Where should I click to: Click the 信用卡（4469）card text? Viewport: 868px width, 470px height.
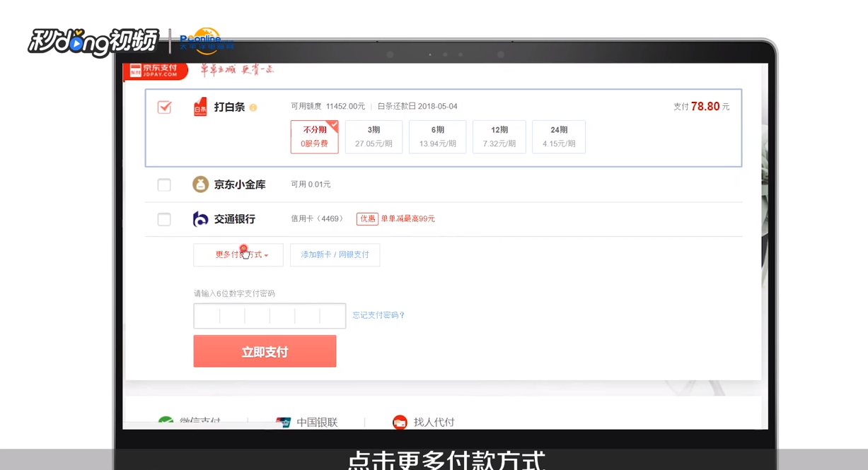[318, 219]
